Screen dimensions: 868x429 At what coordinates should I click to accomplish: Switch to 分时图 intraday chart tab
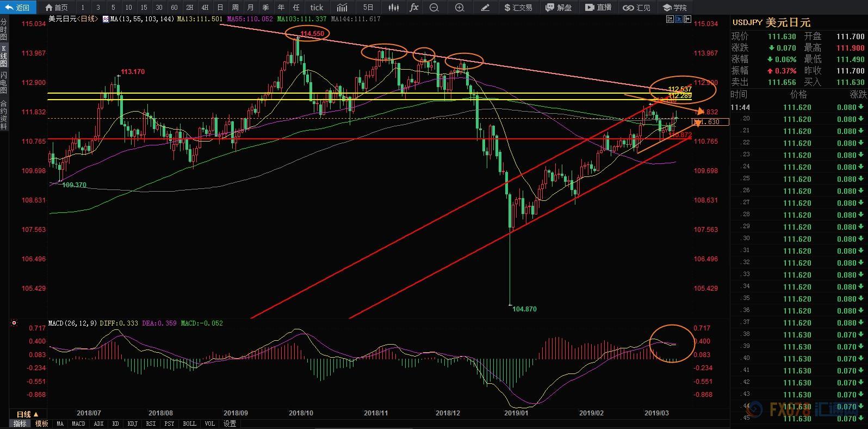tap(4, 29)
